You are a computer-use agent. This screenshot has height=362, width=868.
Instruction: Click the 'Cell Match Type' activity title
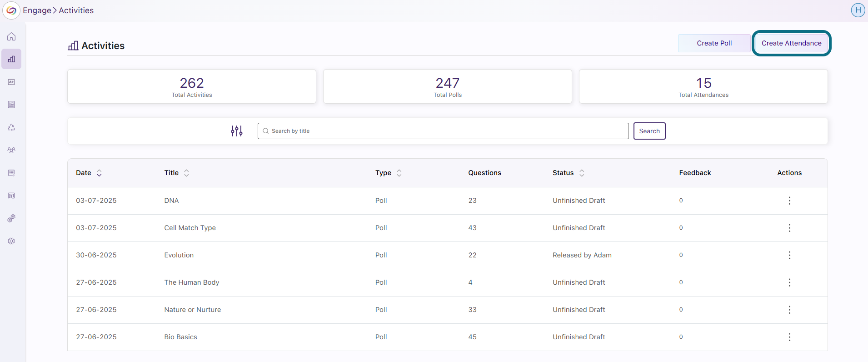(190, 228)
